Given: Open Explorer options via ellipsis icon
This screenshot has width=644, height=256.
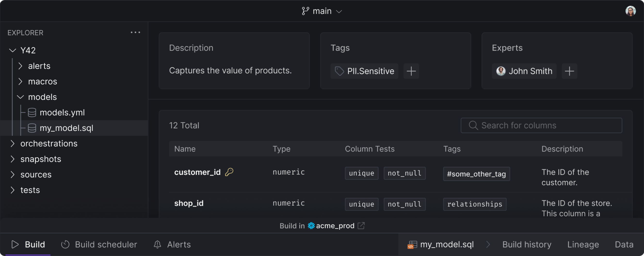Looking at the screenshot, I should [135, 32].
